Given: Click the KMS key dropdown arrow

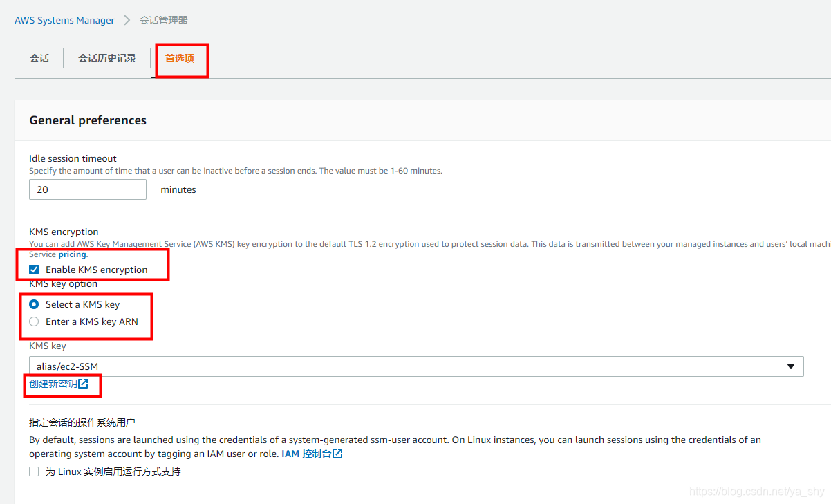Looking at the screenshot, I should pos(791,366).
